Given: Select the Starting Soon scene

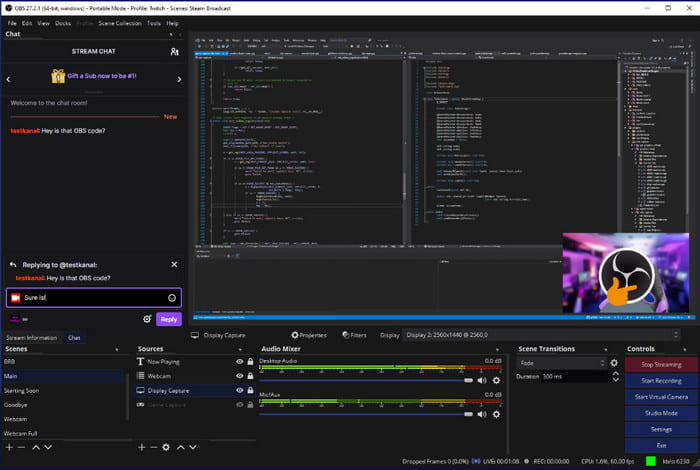Looking at the screenshot, I should point(62,391).
